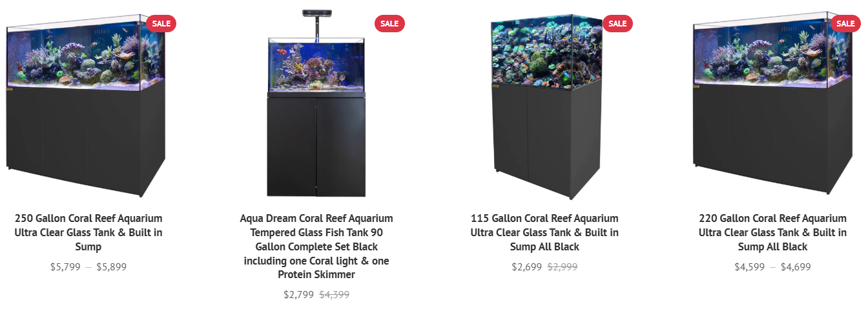Click the $4,699 upper range price
This screenshot has width=868, height=311.
(796, 266)
